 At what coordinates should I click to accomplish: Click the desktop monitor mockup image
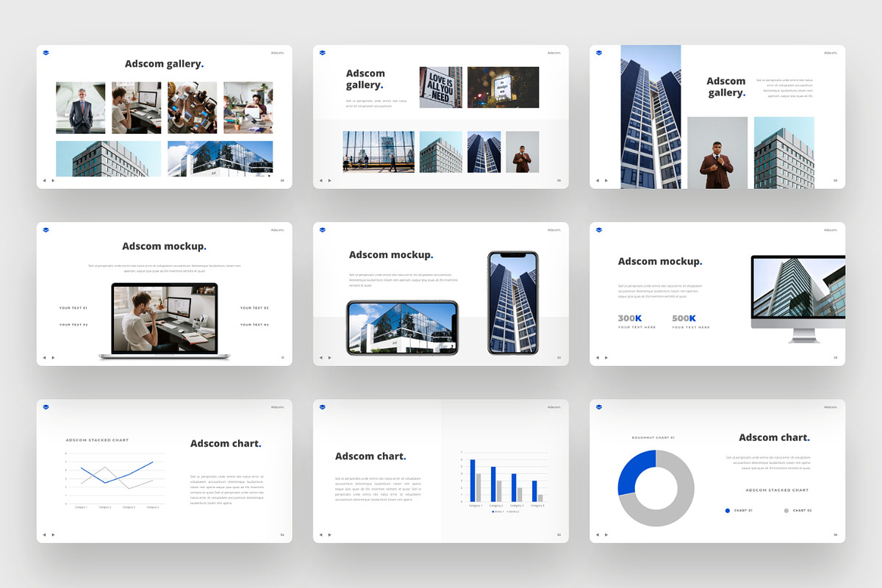pos(798,299)
